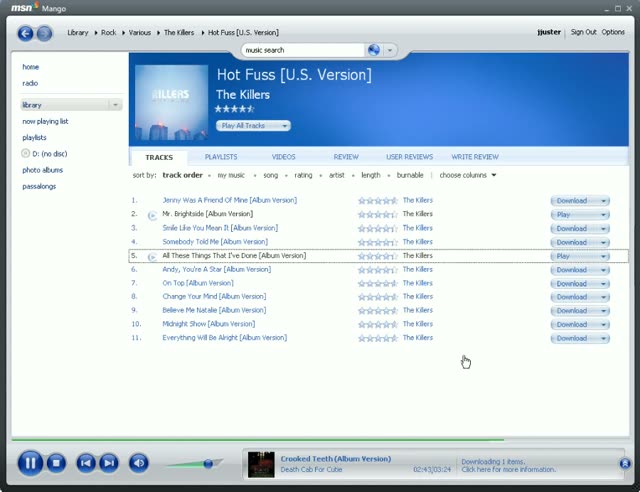This screenshot has height=492, width=640.
Task: Click Rock in the breadcrumb path
Action: tap(108, 32)
